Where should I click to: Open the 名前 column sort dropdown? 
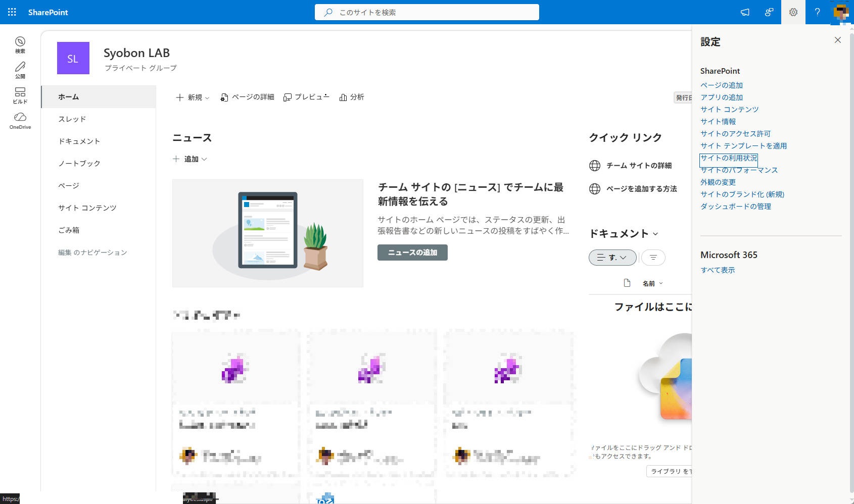[652, 283]
